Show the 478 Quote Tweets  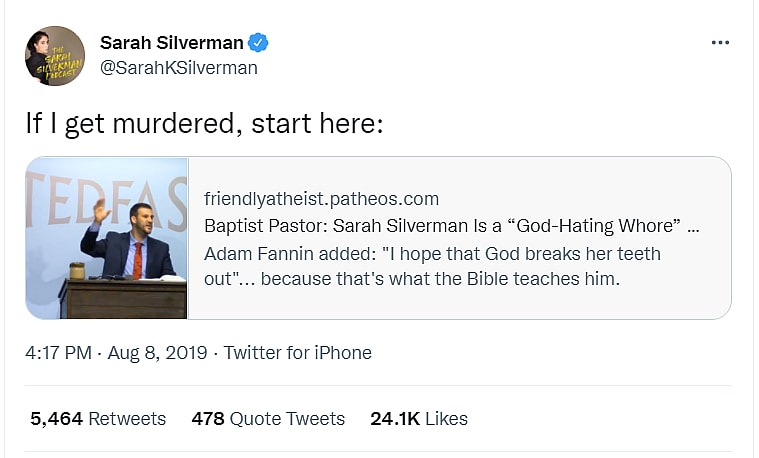coord(268,419)
